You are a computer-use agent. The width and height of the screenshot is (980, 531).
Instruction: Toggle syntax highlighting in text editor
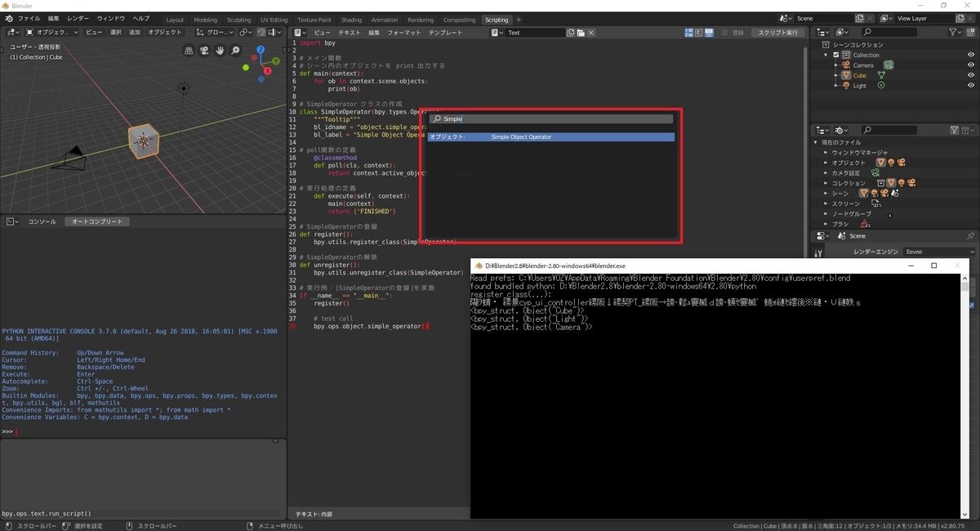pos(708,33)
